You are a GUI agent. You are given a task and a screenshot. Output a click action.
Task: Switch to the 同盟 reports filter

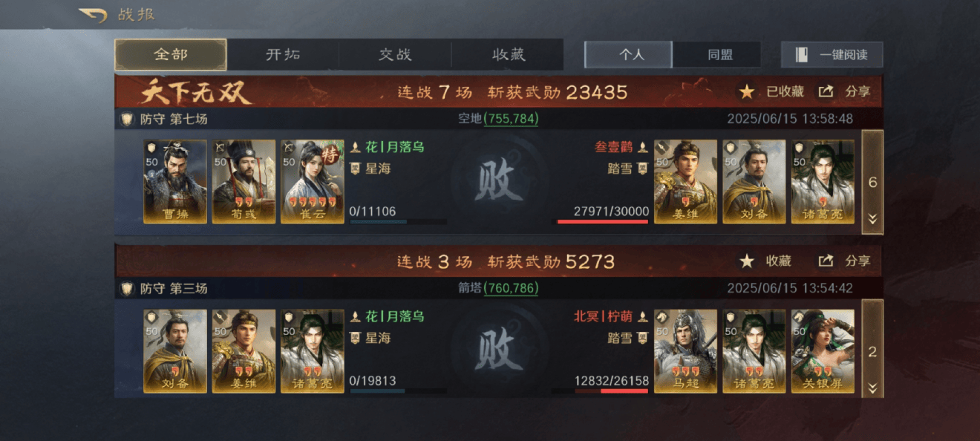point(717,55)
